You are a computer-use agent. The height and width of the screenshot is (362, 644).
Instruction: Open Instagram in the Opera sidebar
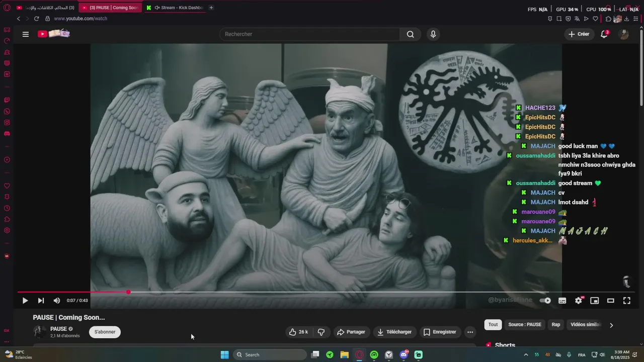(7, 122)
